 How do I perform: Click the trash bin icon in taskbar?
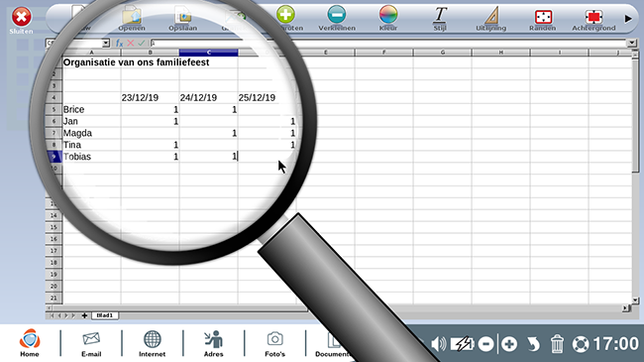coord(557,343)
